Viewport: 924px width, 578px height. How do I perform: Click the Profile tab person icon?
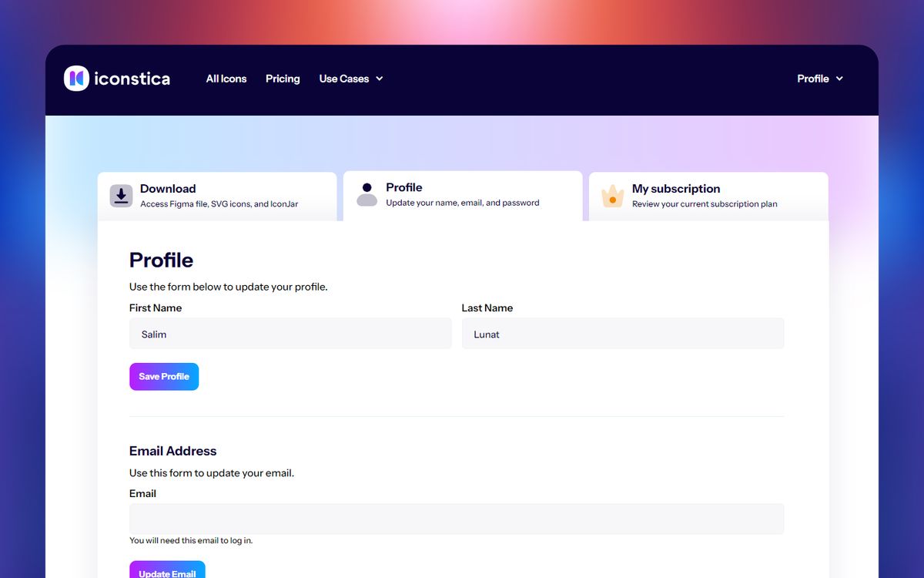pos(367,195)
